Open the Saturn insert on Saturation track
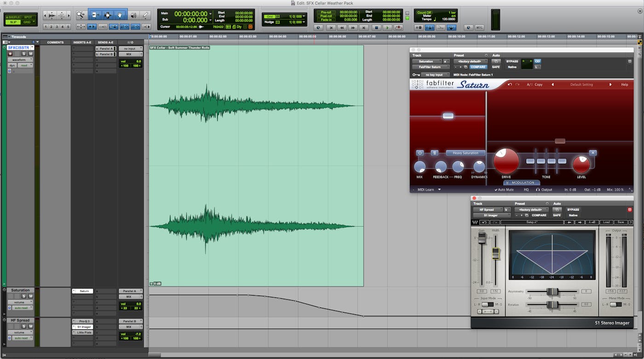Screen dimensions: 644x359 83,291
